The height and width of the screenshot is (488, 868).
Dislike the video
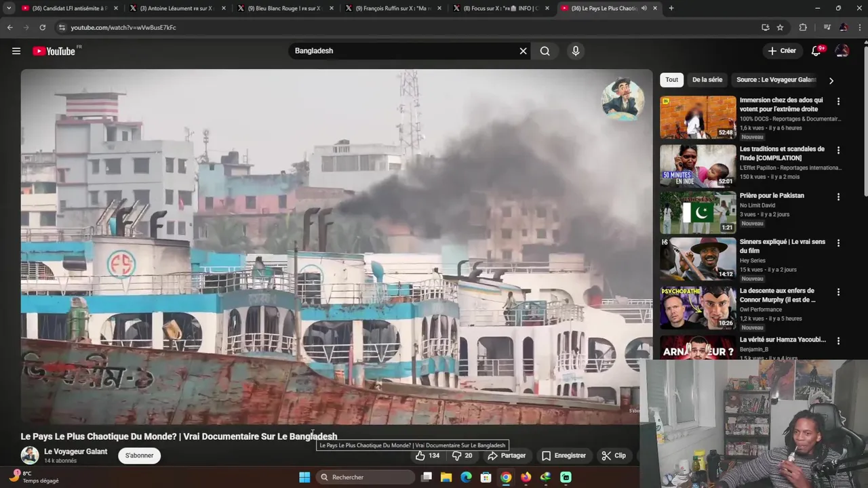pyautogui.click(x=464, y=455)
